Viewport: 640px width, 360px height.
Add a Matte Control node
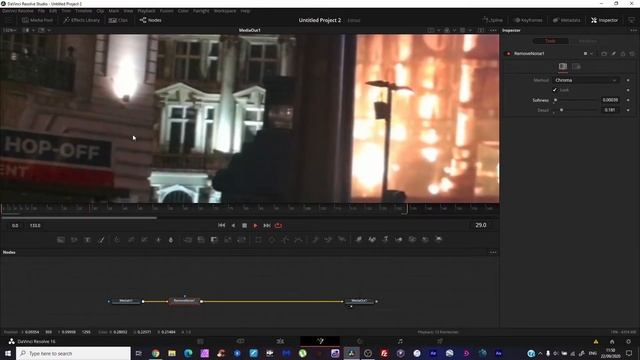(214, 240)
